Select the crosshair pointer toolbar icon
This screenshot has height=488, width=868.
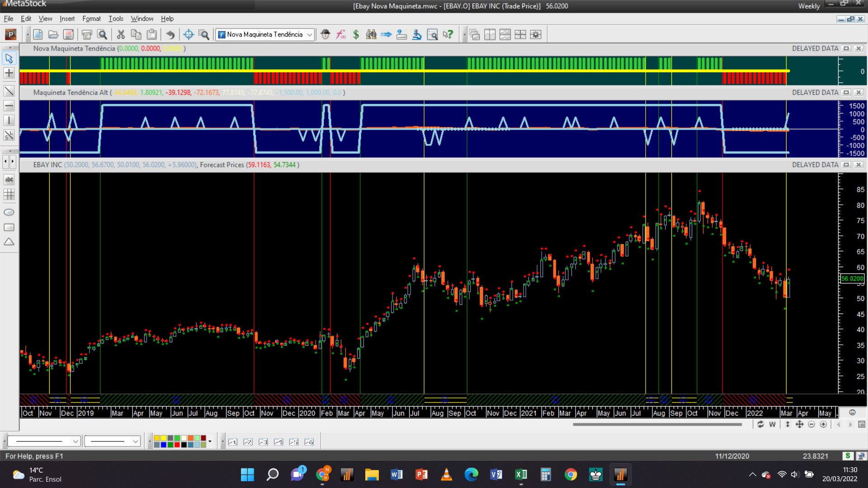click(x=189, y=34)
